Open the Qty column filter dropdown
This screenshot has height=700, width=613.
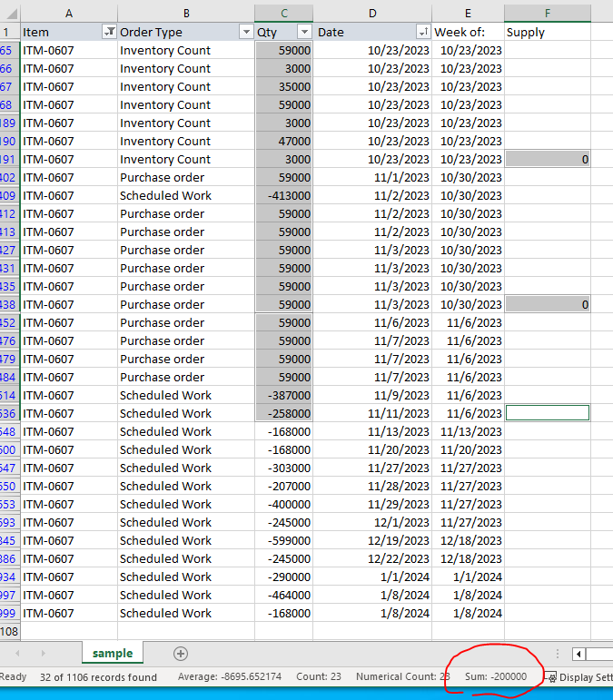[304, 32]
